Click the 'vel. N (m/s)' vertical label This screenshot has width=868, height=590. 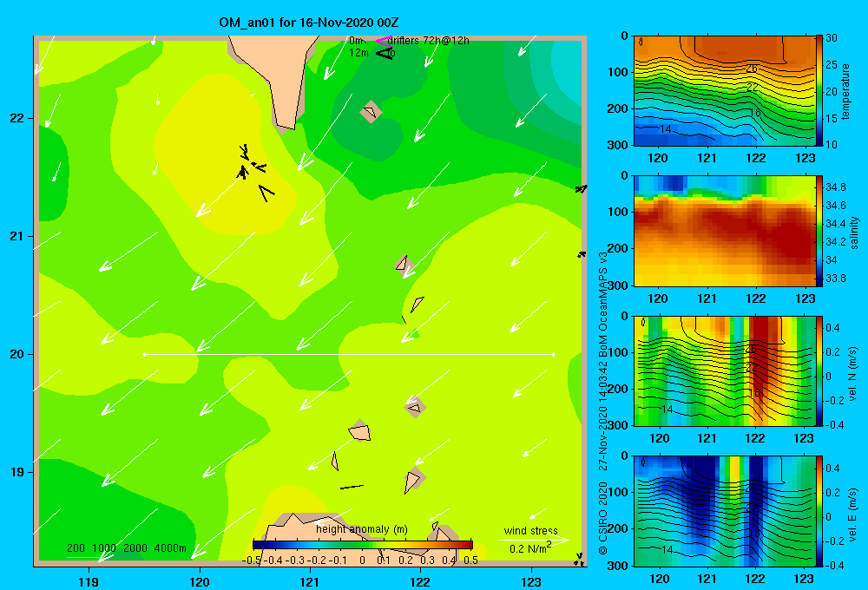pos(853,374)
